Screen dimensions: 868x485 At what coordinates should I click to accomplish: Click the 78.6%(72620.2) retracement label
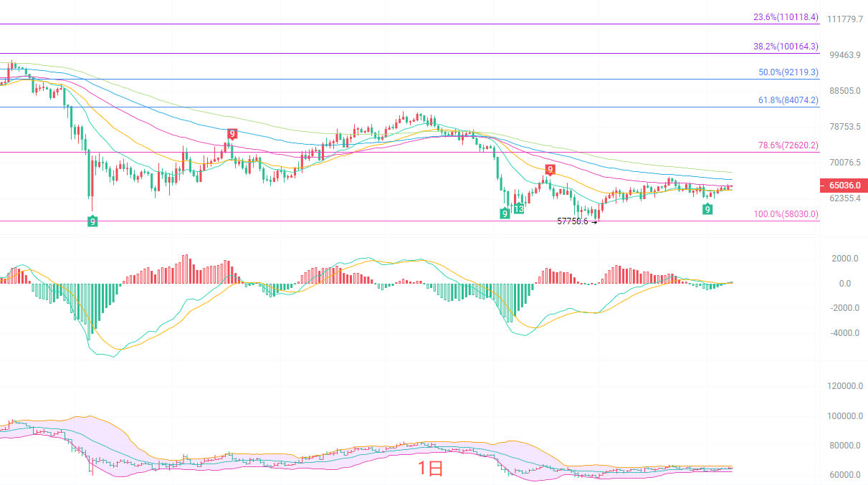[788, 145]
